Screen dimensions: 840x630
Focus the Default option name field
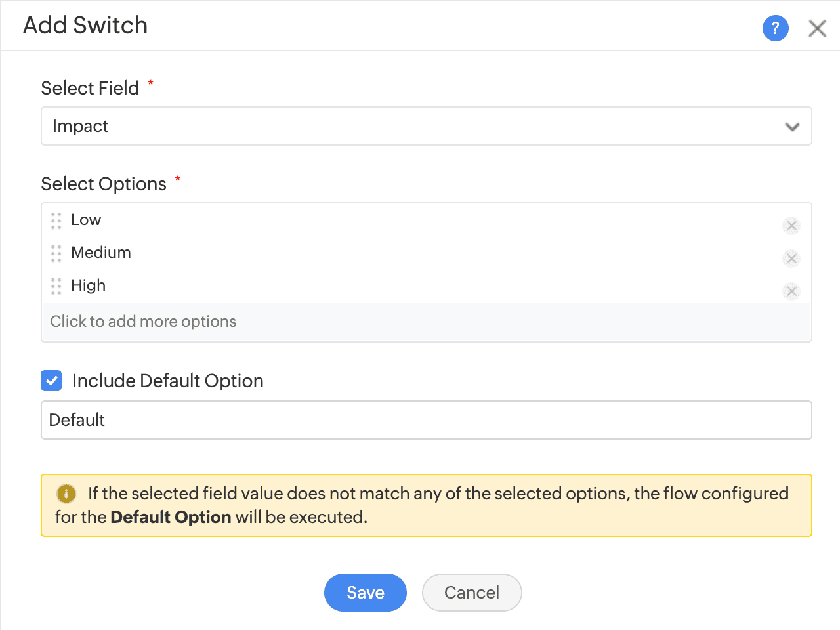427,420
